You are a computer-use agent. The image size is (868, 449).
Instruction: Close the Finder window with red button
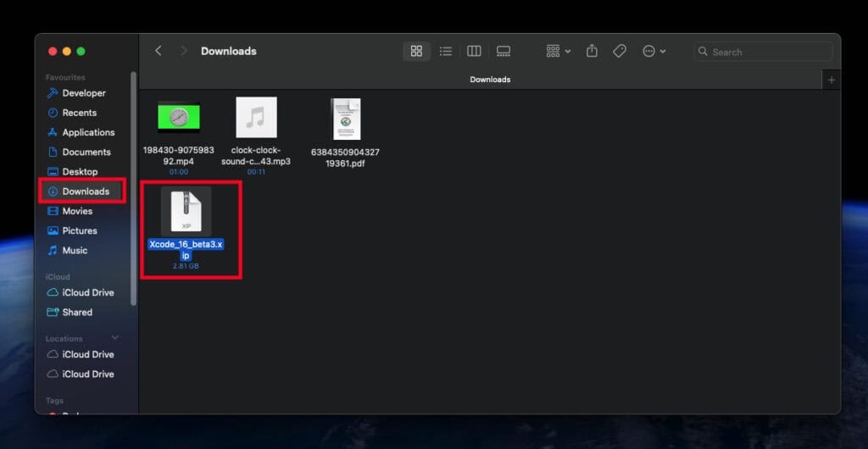53,52
